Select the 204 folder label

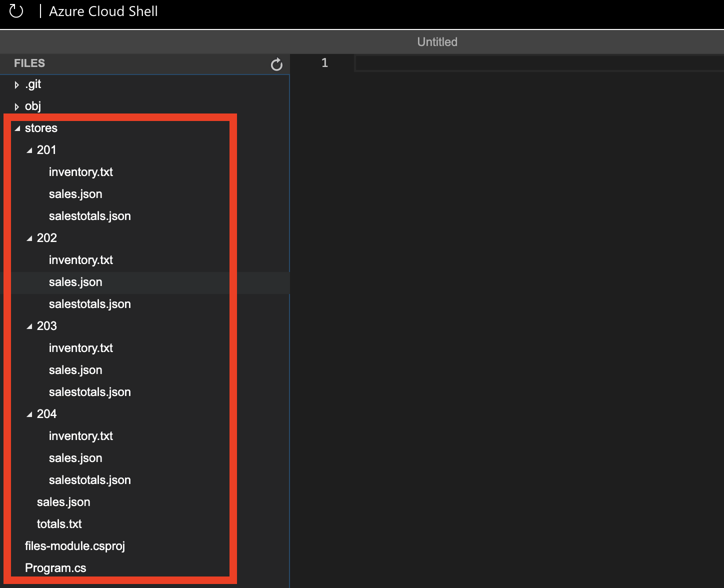[47, 414]
